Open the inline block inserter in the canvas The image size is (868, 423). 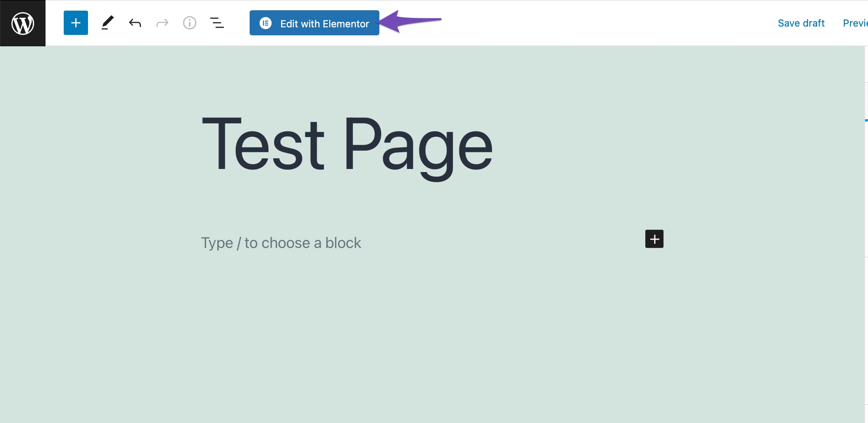point(654,239)
